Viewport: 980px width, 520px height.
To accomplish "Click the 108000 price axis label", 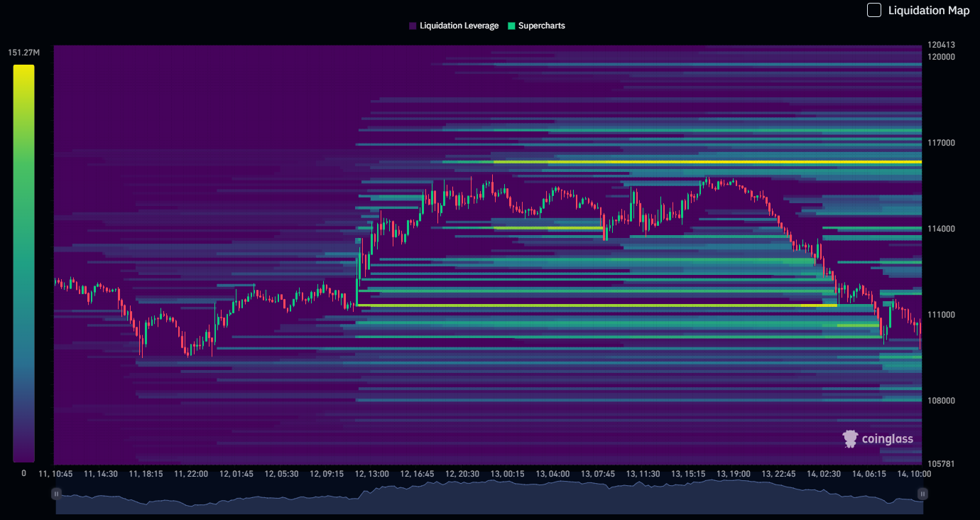I will (x=941, y=400).
